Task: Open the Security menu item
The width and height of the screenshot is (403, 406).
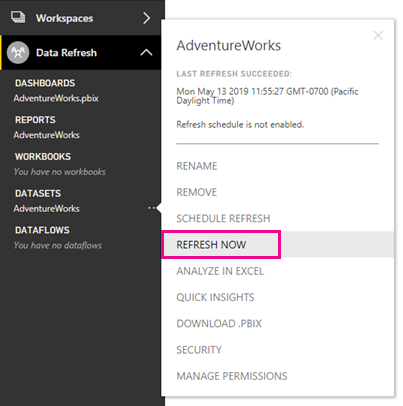Action: pyautogui.click(x=199, y=350)
